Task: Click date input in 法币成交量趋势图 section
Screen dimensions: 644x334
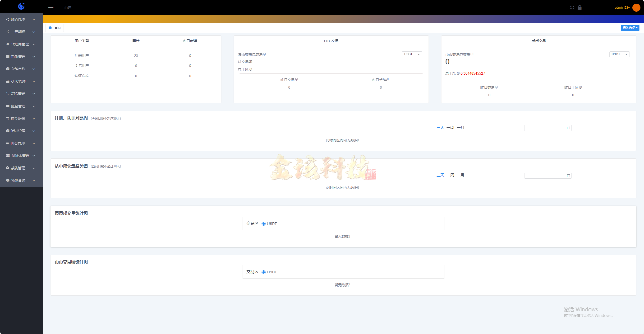Action: [548, 176]
